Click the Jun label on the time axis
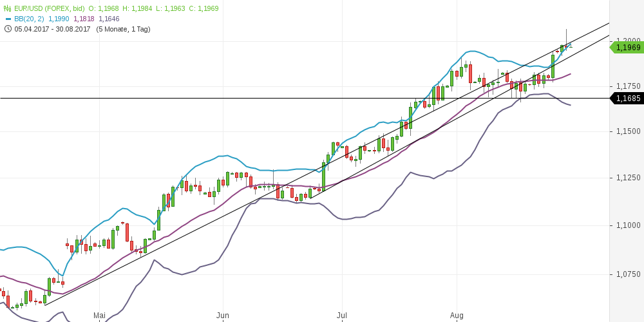 tap(222, 315)
